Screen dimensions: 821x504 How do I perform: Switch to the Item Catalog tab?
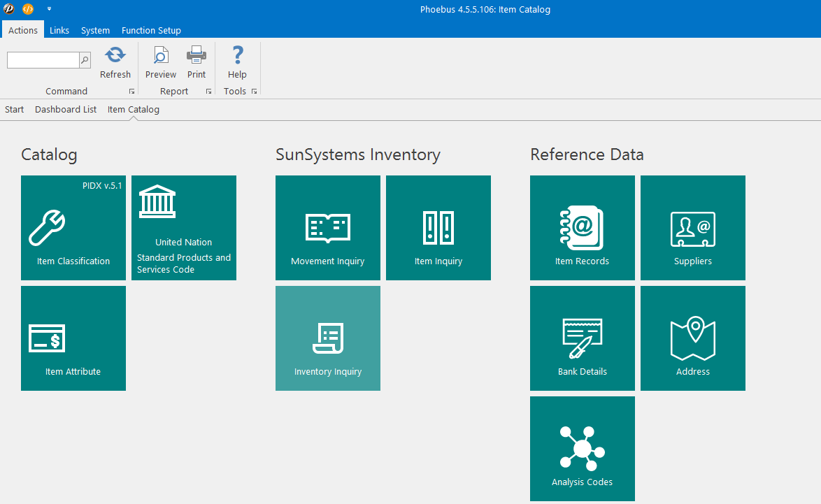[x=134, y=109]
